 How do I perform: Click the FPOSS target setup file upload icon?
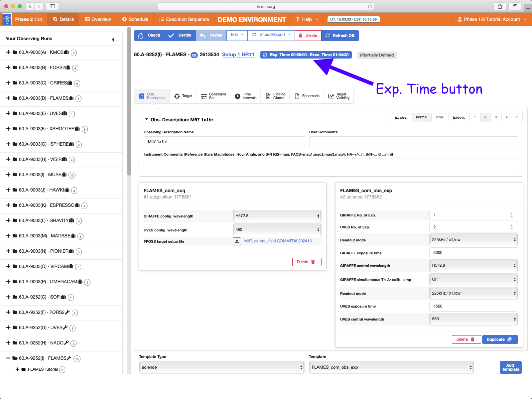click(237, 241)
